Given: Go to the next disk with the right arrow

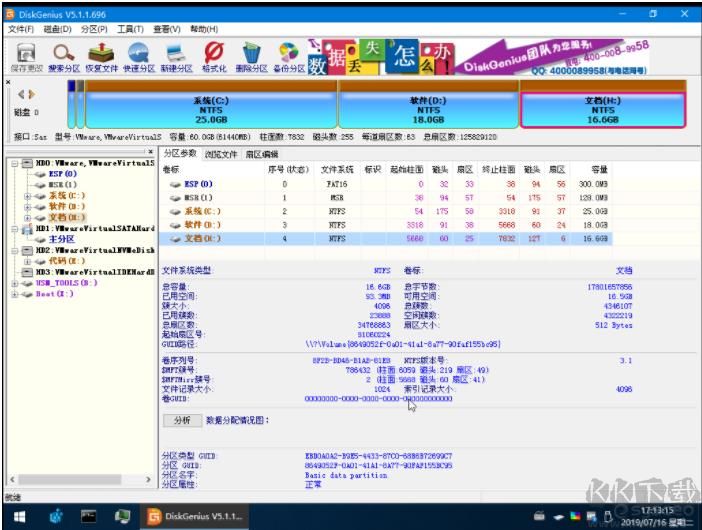Looking at the screenshot, I should 31,94.
